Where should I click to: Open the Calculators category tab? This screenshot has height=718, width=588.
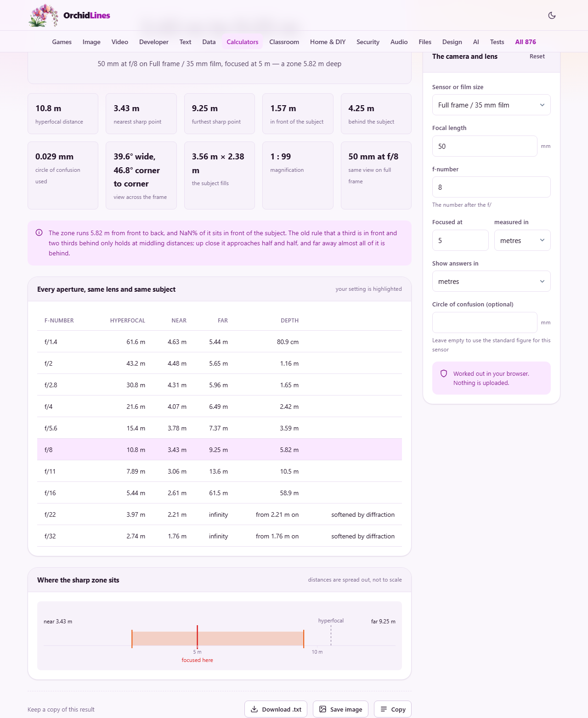coord(242,42)
